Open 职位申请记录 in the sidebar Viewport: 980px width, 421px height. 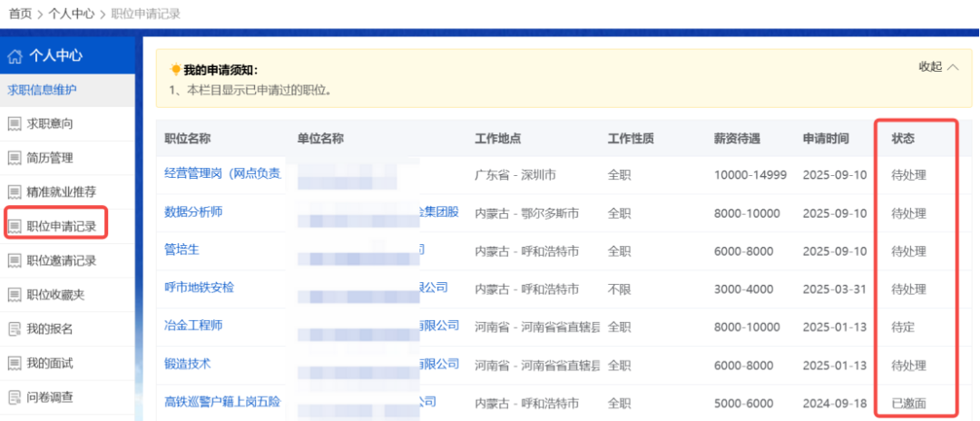[x=61, y=226]
